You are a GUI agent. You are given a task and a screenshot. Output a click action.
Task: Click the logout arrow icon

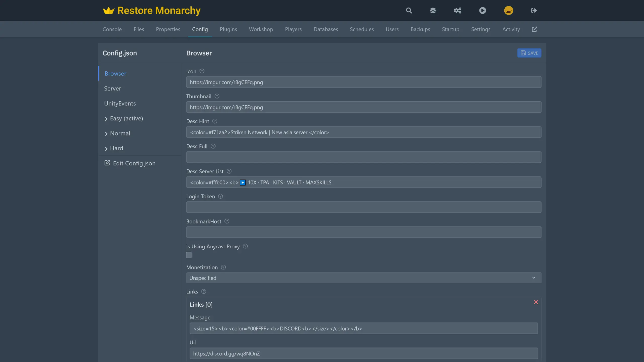pos(534,11)
